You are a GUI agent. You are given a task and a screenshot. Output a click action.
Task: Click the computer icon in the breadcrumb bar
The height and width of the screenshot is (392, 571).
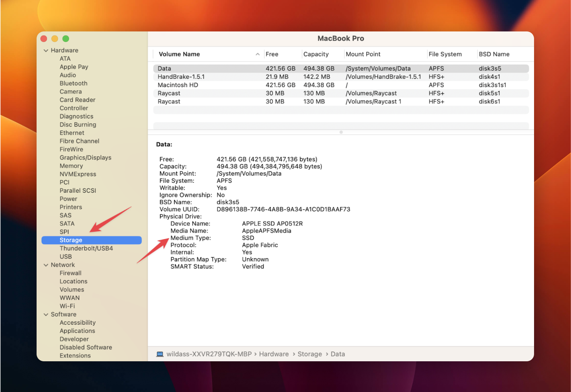[160, 354]
